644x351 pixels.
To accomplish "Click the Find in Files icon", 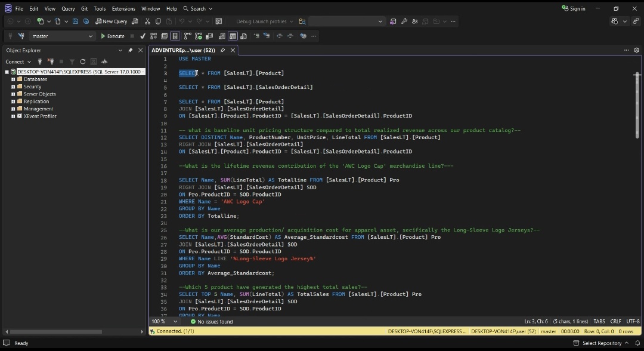I will [302, 21].
